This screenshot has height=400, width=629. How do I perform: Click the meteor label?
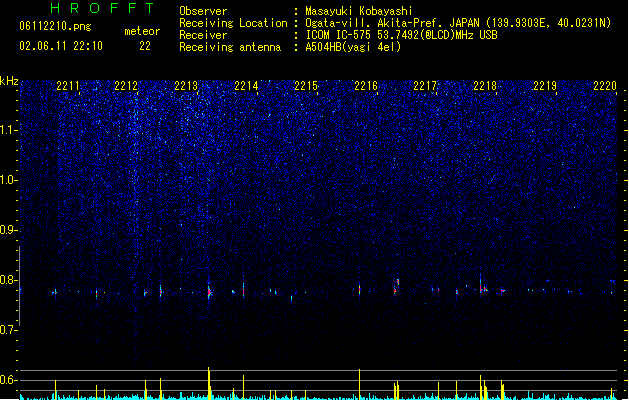142,31
